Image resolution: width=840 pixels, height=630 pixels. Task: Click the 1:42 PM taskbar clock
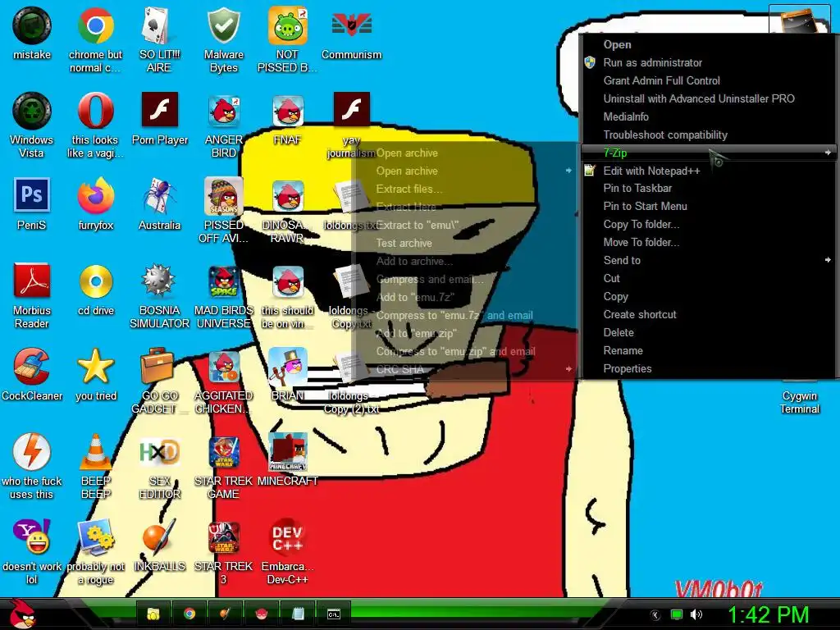point(768,614)
